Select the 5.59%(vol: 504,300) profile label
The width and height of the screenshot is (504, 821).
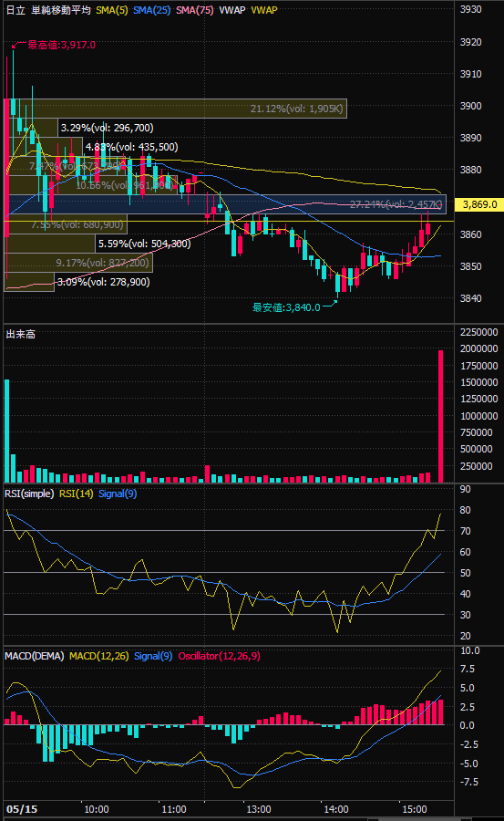(144, 244)
